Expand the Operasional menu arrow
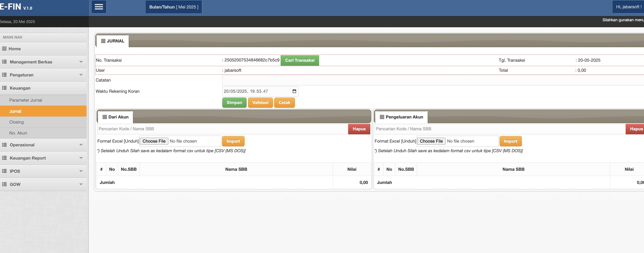Viewport: 644px width, 253px height. pos(81,145)
